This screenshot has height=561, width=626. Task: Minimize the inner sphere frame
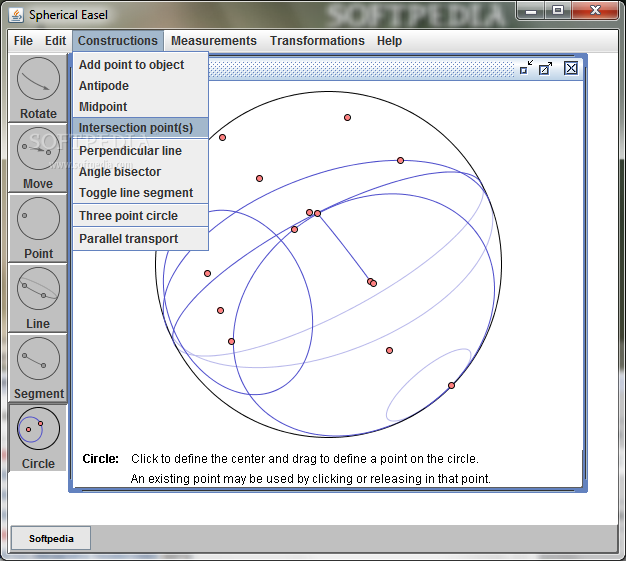(527, 68)
